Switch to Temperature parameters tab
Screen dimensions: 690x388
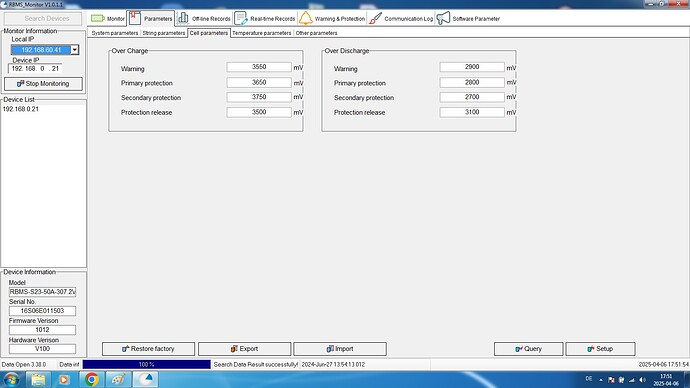point(261,33)
